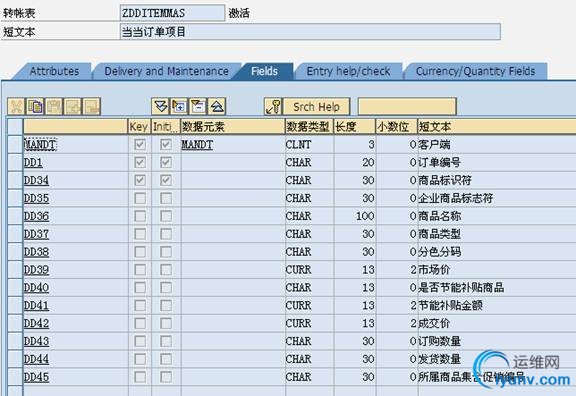Select the DD36 row via row selector
Screen dimensions: 576x396
coord(15,216)
